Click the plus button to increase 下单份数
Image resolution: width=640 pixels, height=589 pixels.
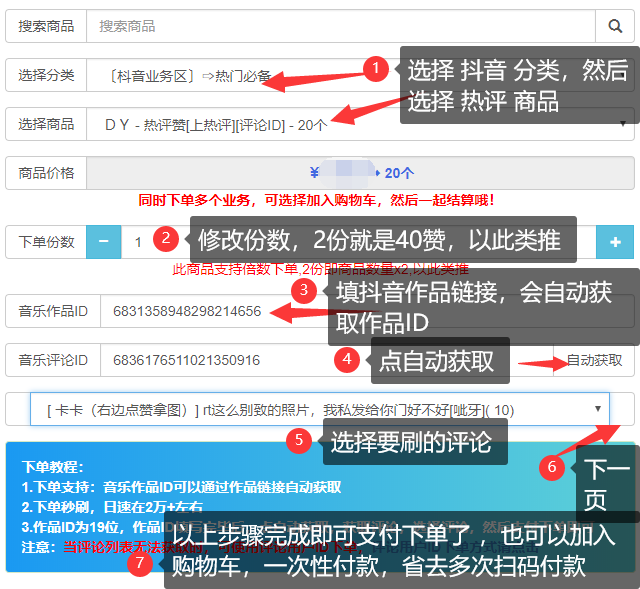[615, 242]
